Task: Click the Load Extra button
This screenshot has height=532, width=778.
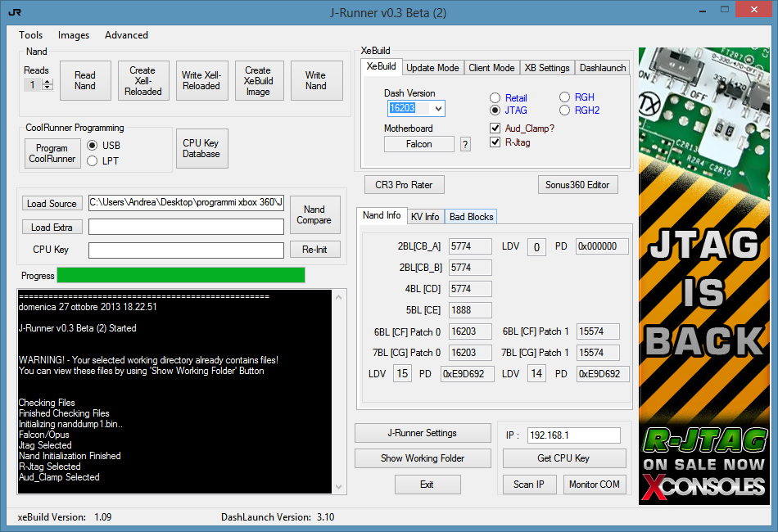Action: [52, 227]
